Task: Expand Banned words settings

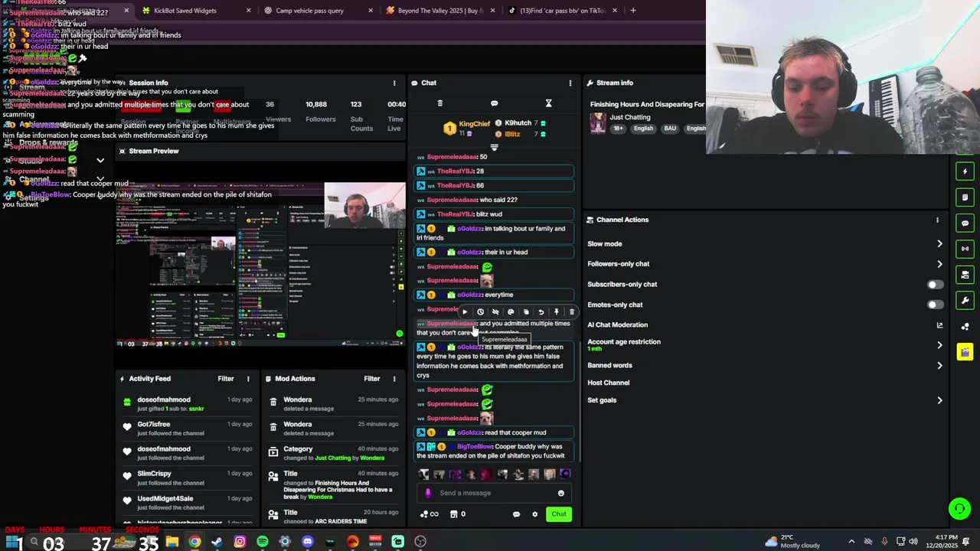Action: click(939, 366)
